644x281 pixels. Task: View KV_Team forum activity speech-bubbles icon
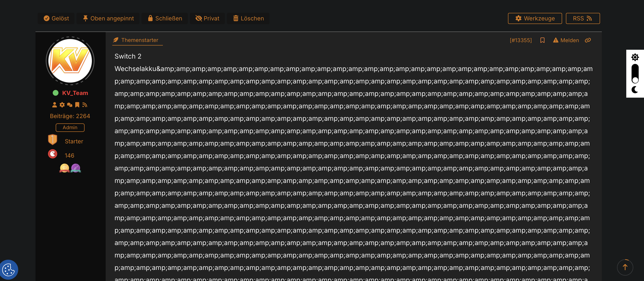tap(69, 105)
